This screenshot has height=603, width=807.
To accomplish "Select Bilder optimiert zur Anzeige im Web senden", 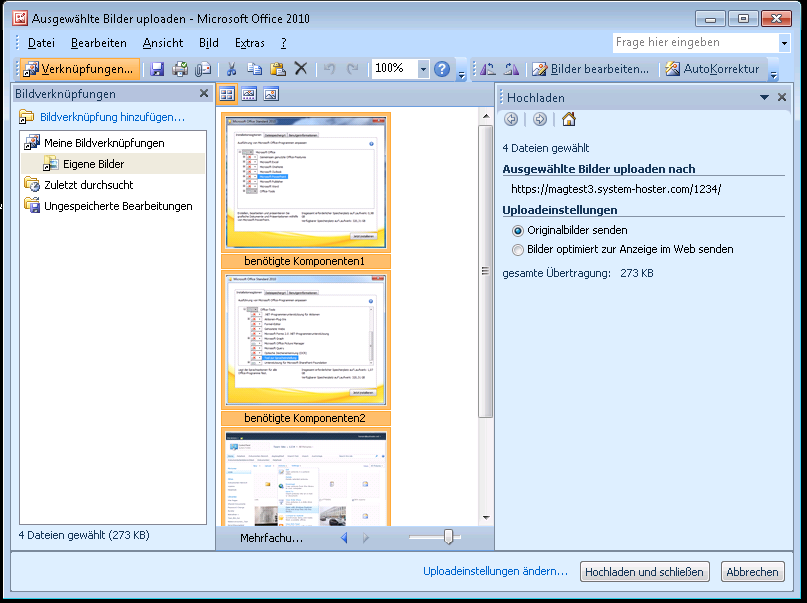I will tap(518, 250).
